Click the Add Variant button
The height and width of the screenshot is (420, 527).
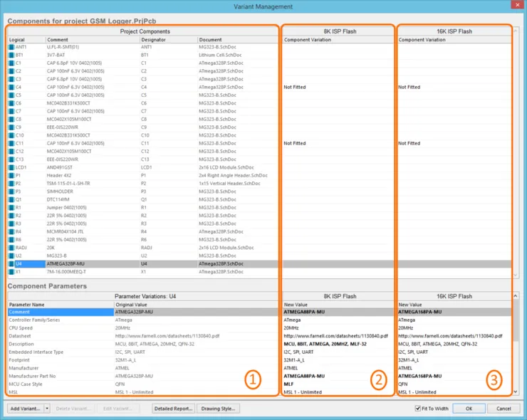tap(26, 409)
